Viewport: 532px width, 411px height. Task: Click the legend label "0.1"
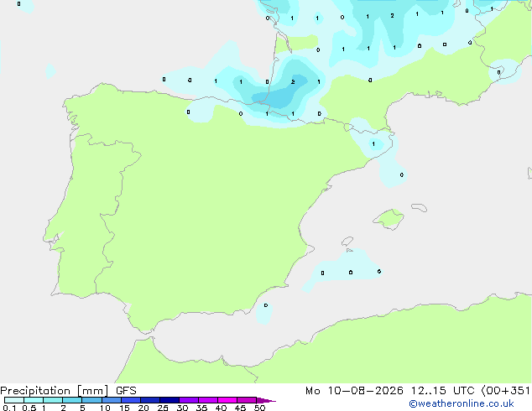click(x=9, y=408)
